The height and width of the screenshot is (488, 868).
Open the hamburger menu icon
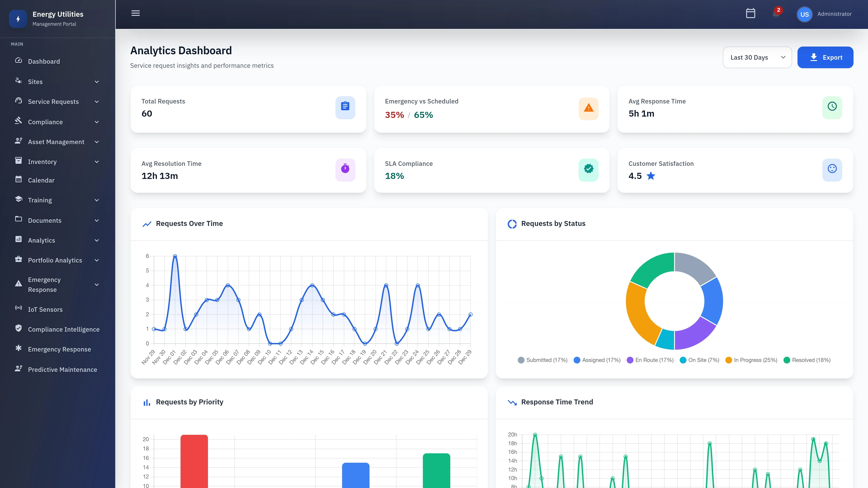tap(135, 13)
